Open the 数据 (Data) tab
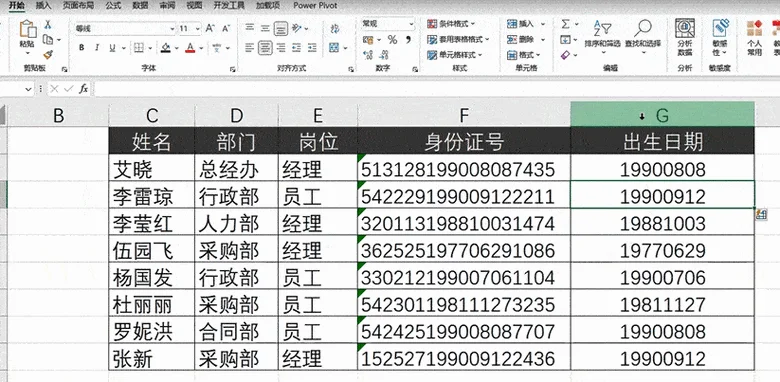The width and height of the screenshot is (780, 382). click(140, 5)
